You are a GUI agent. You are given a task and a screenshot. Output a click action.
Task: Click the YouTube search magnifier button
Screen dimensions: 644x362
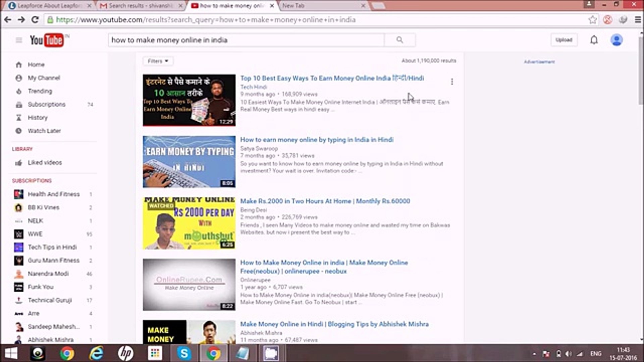(399, 40)
